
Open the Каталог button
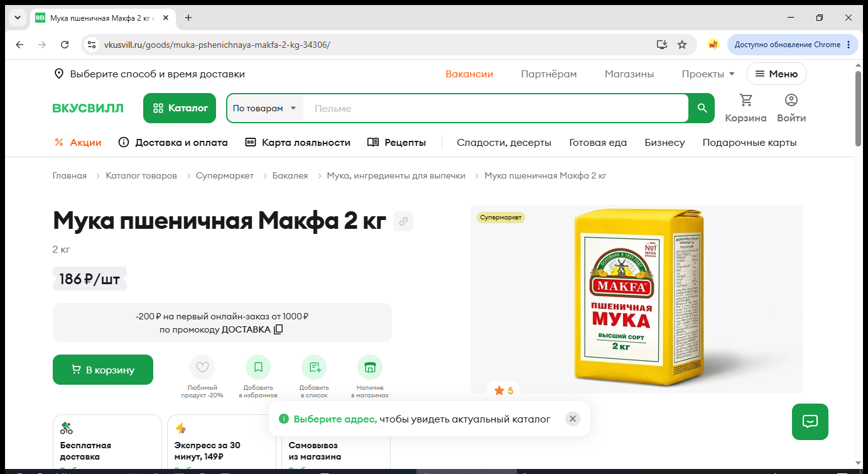(x=180, y=108)
